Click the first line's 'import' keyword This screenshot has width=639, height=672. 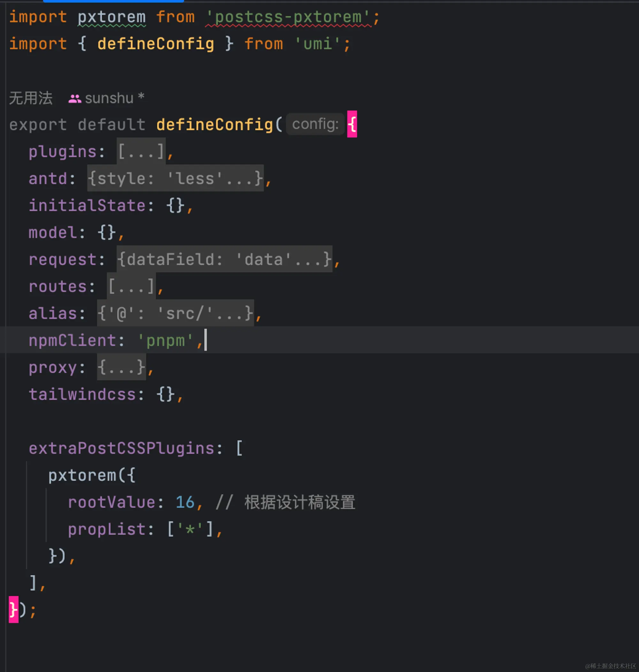pyautogui.click(x=38, y=17)
